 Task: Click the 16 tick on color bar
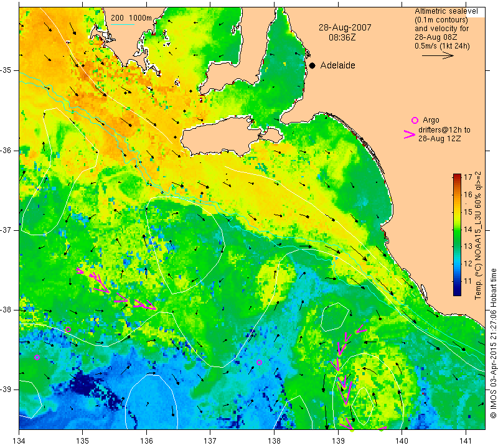[x=468, y=195]
